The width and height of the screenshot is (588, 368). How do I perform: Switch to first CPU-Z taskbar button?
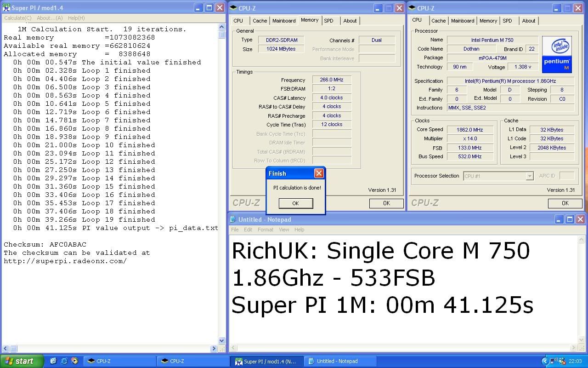[x=119, y=361]
